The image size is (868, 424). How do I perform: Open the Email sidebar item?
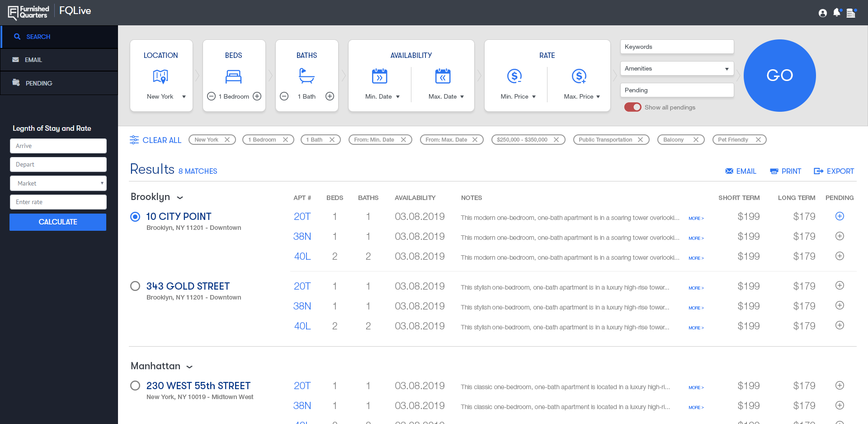(59, 60)
